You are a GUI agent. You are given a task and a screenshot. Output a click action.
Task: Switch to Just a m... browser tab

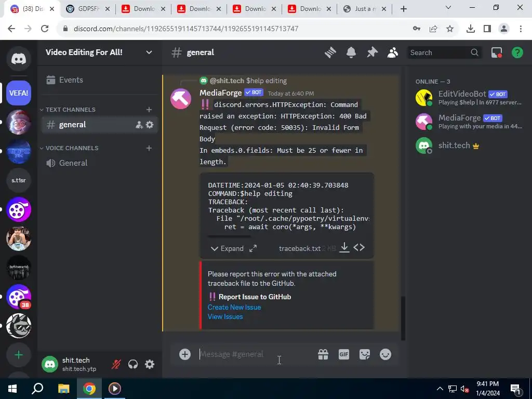365,9
